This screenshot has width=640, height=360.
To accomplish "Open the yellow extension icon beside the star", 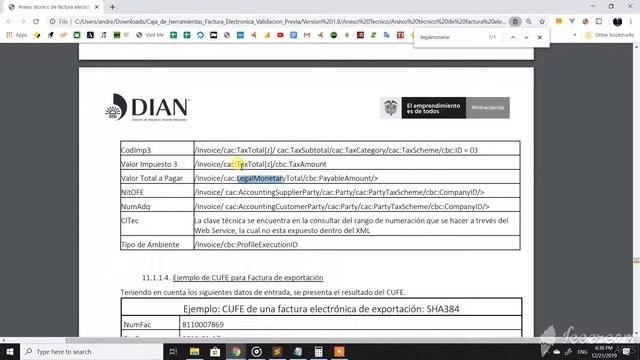I will [x=558, y=22].
